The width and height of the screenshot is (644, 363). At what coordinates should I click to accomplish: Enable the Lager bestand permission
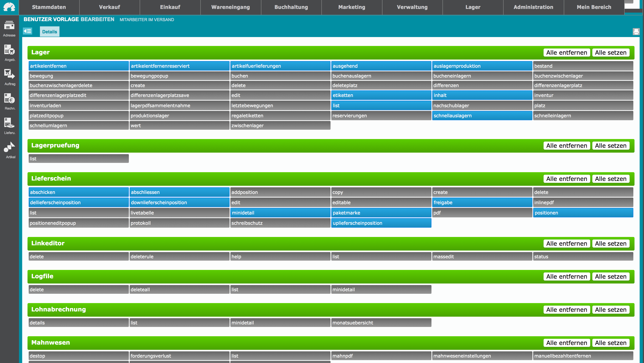(583, 66)
